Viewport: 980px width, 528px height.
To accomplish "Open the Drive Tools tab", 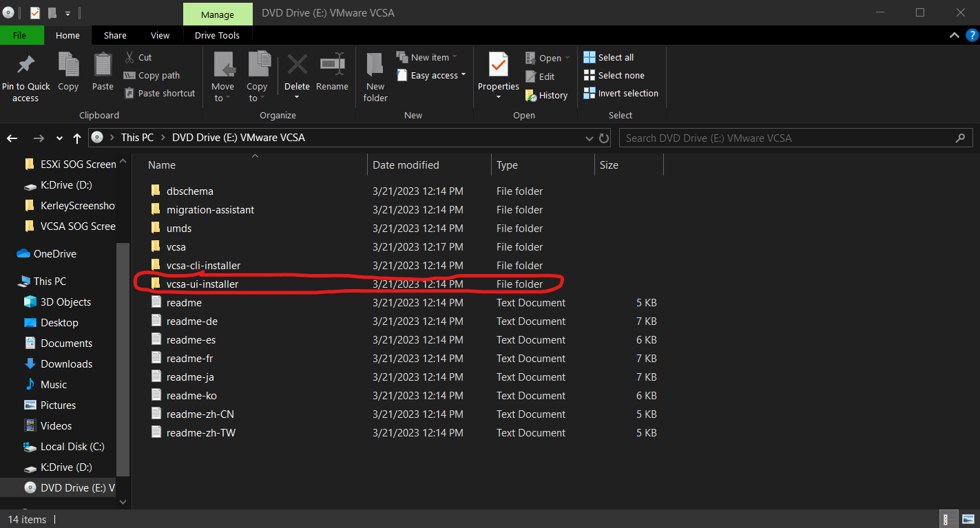I will [x=217, y=36].
